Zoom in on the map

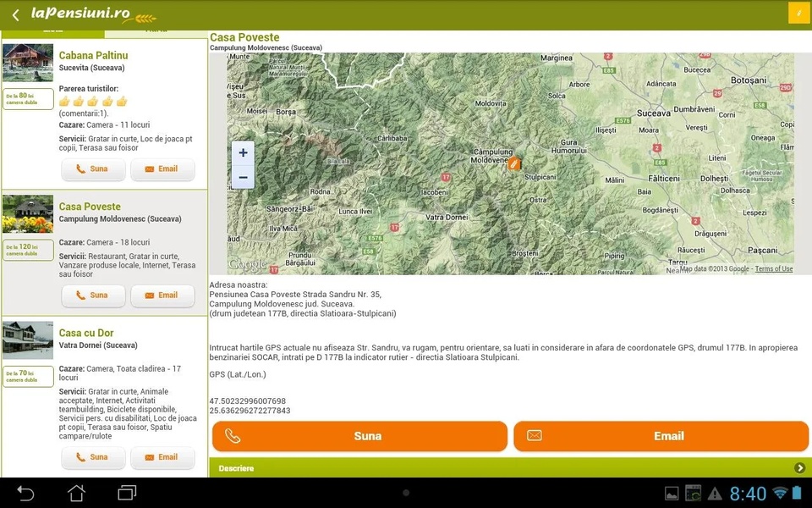[243, 153]
